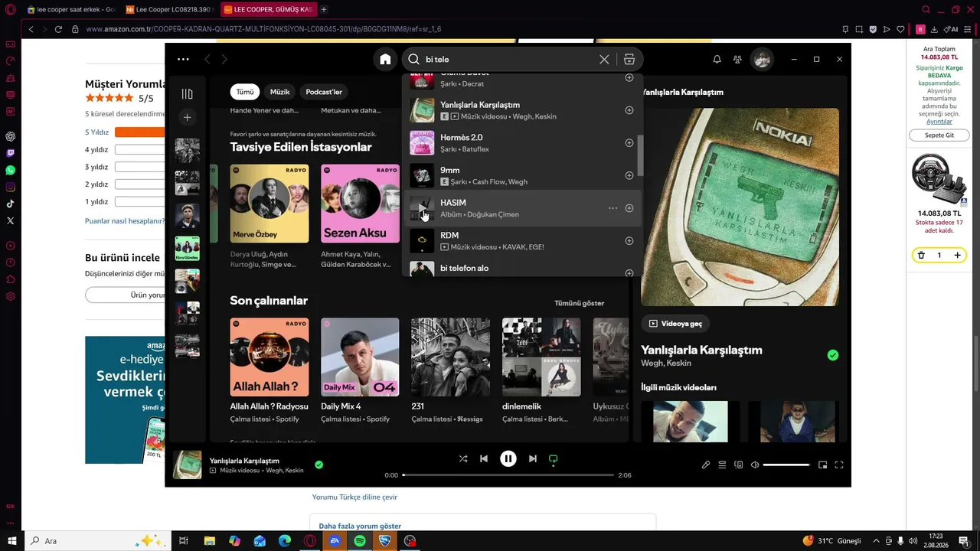The image size is (980, 551).
Task: Click the track progress bar
Action: [x=508, y=475]
